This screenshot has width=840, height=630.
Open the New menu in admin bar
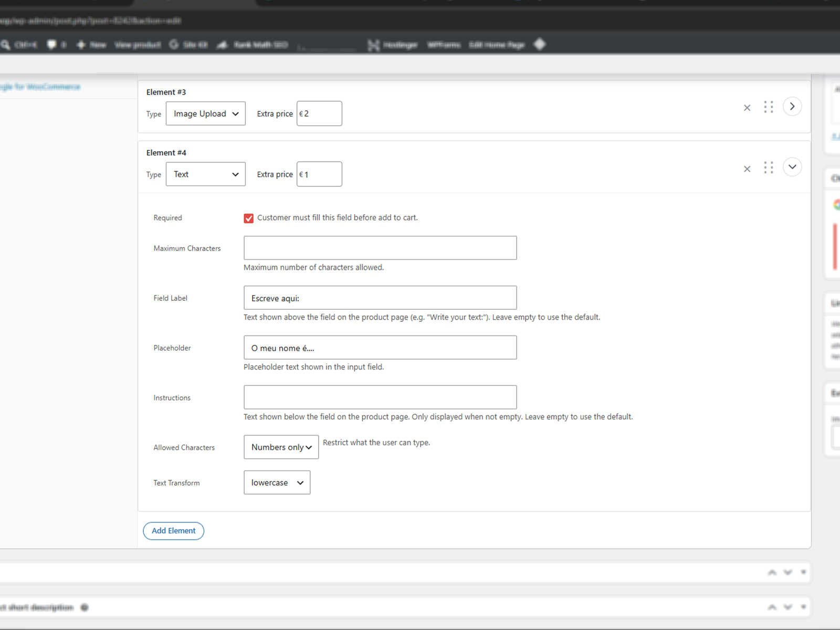(x=91, y=45)
